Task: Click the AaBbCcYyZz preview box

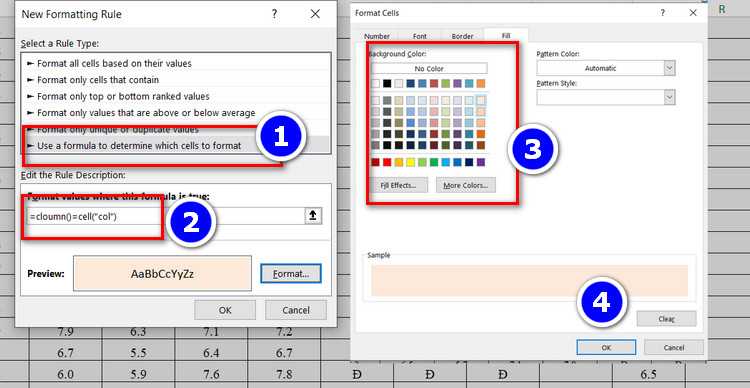Action: pyautogui.click(x=162, y=274)
